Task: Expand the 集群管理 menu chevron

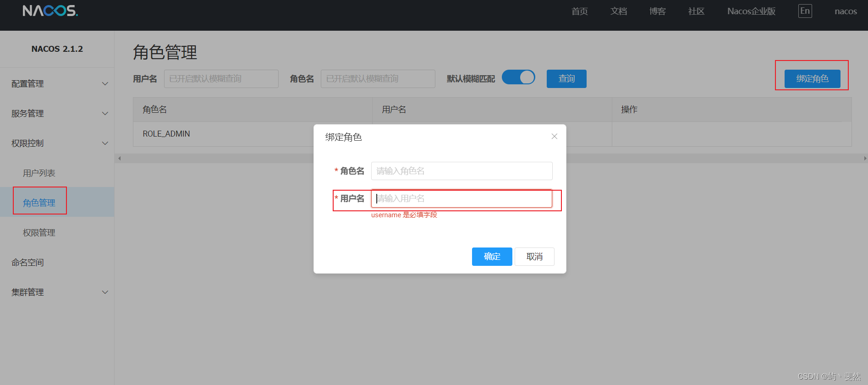Action: (105, 292)
